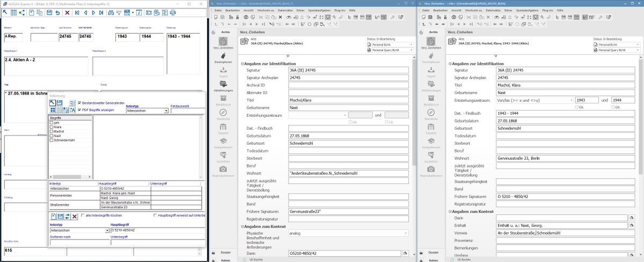This screenshot has width=644, height=262.
Task: Click binoculars search icon in middle window toolbar
Action: click(289, 17)
